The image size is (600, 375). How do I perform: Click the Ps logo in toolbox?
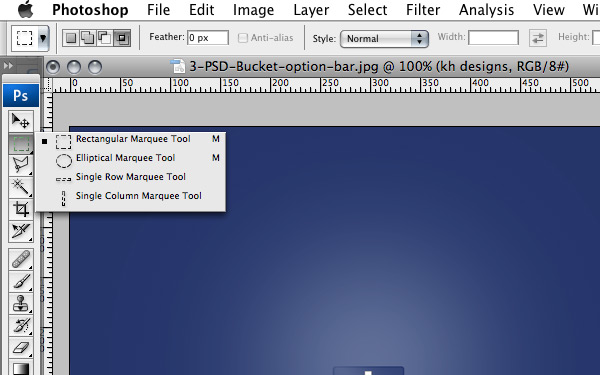point(21,95)
